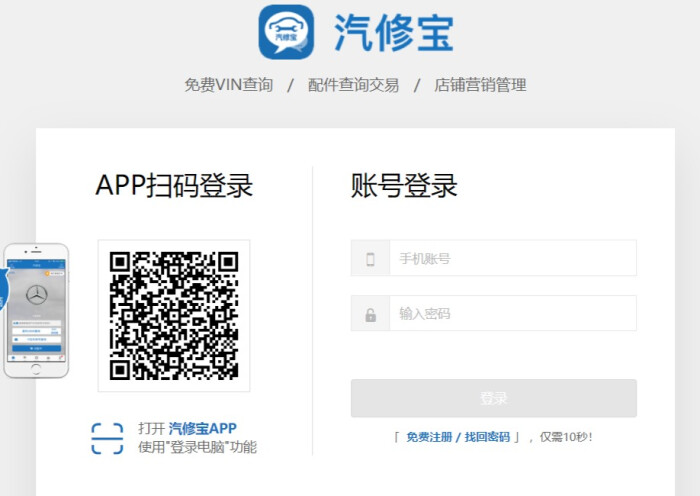Click the 店铺营销管理 tagline text
Screen dimensions: 700x496
480,84
